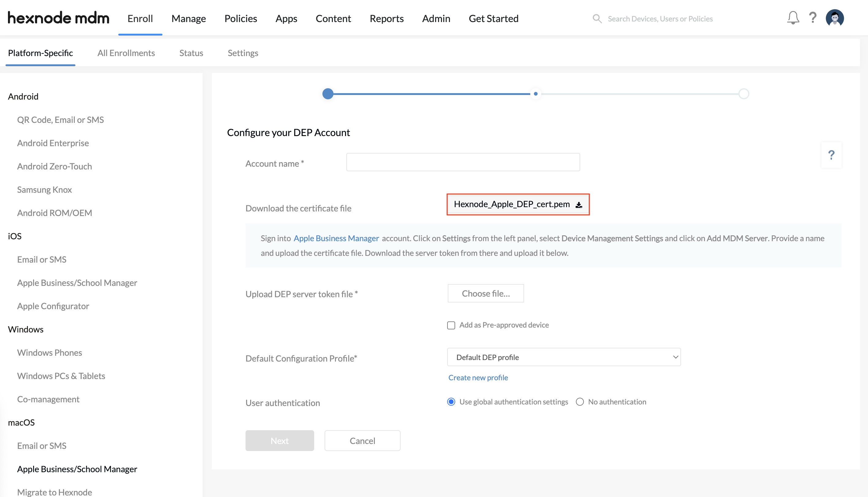This screenshot has height=497, width=868.
Task: Select No authentication radio button
Action: point(580,402)
